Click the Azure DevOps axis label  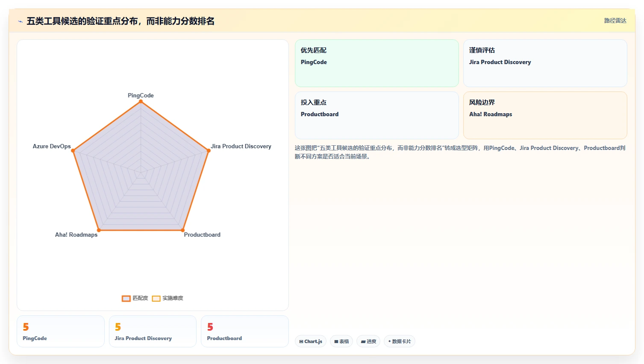click(x=52, y=146)
